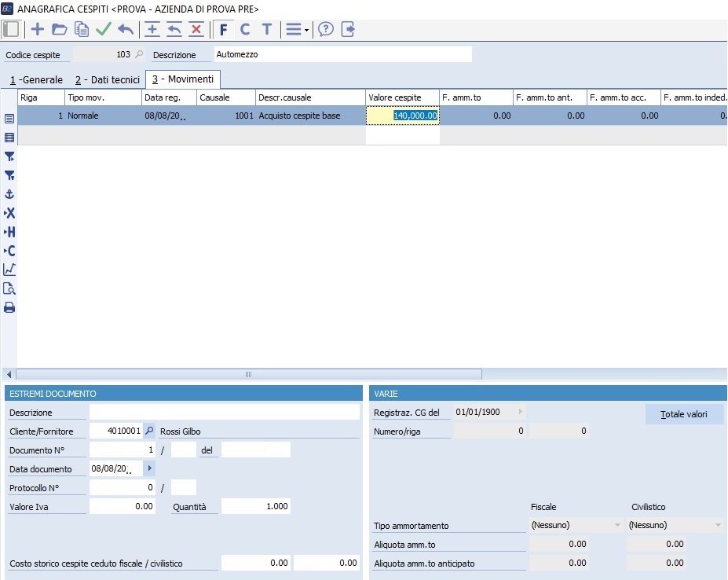Image resolution: width=728 pixels, height=580 pixels.
Task: Expand the Civilistico Tipo ammortamento dropdown
Action: pos(675,525)
